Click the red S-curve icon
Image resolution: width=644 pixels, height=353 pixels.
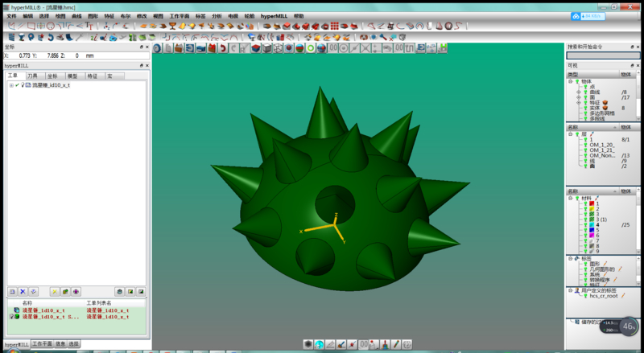tap(458, 26)
